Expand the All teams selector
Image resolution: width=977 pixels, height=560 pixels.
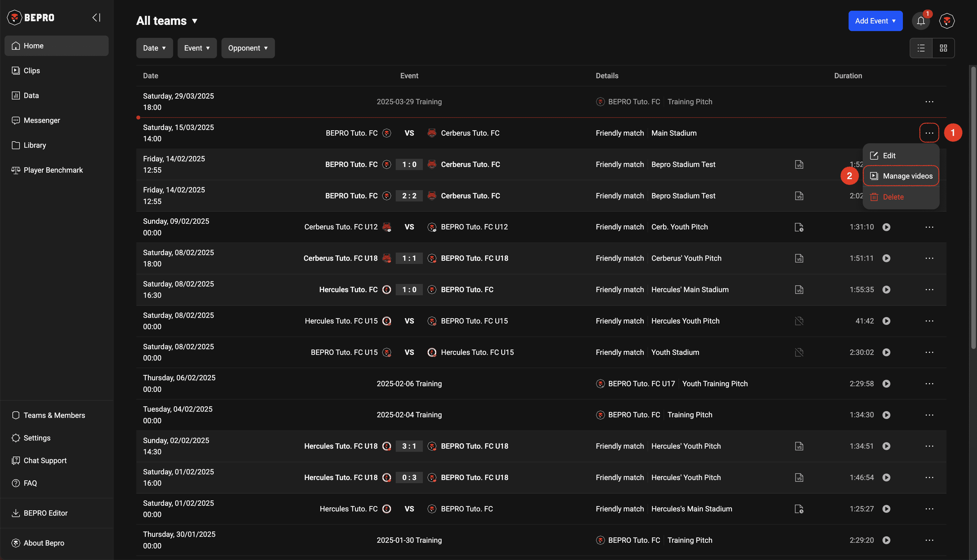coord(167,21)
